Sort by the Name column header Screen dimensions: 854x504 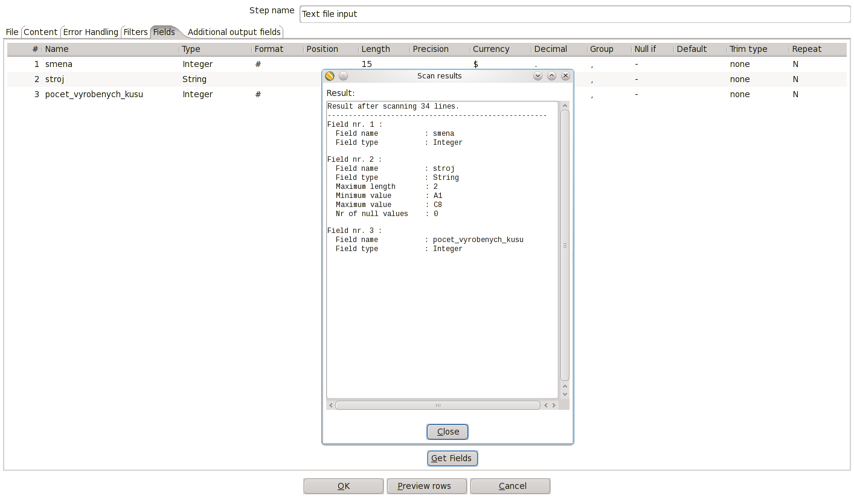(111, 49)
